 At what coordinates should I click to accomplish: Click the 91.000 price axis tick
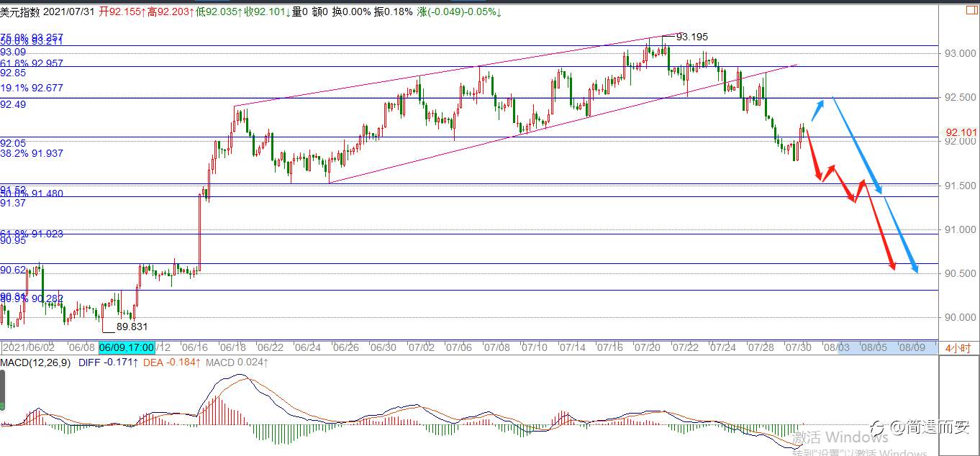click(x=960, y=229)
